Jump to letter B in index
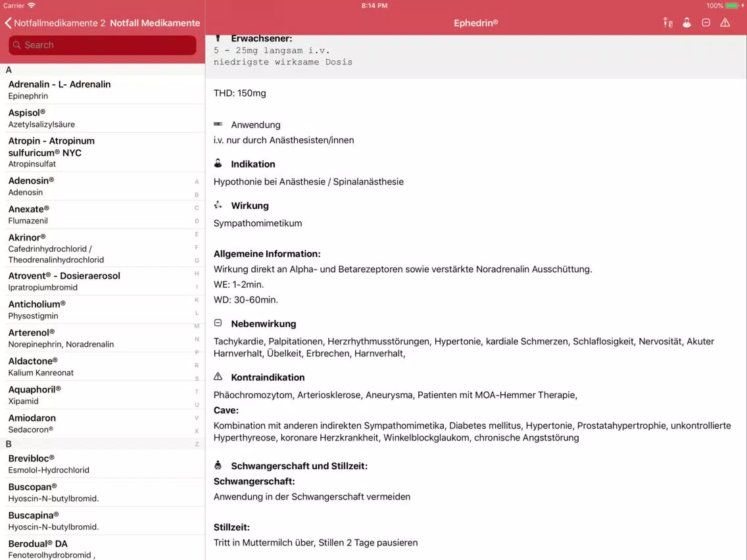The height and width of the screenshot is (560, 747). [x=197, y=195]
